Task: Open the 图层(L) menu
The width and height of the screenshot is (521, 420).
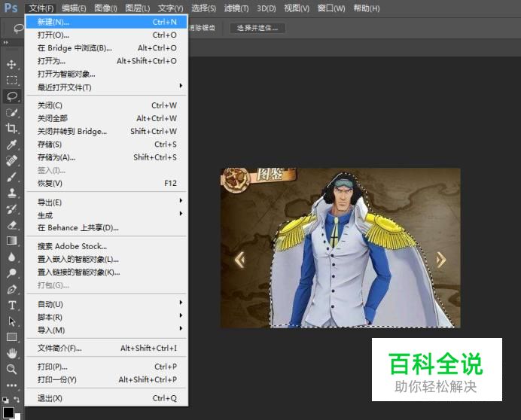Action: [137, 8]
